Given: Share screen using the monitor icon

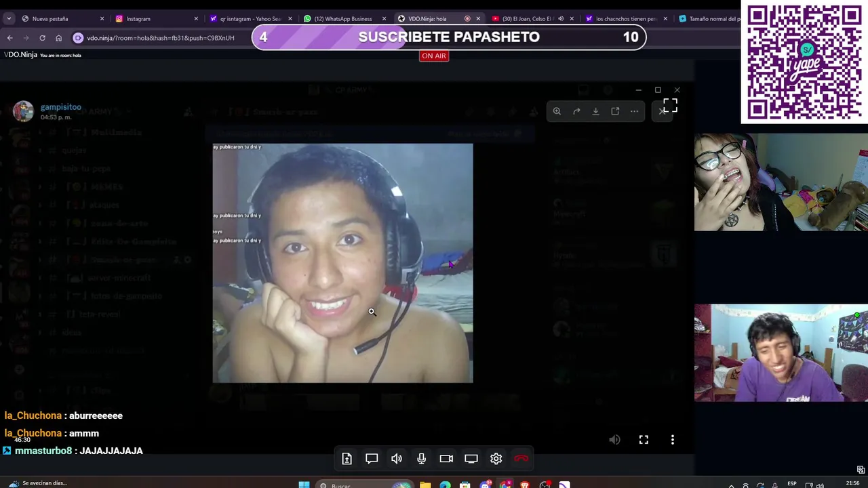Looking at the screenshot, I should (471, 459).
